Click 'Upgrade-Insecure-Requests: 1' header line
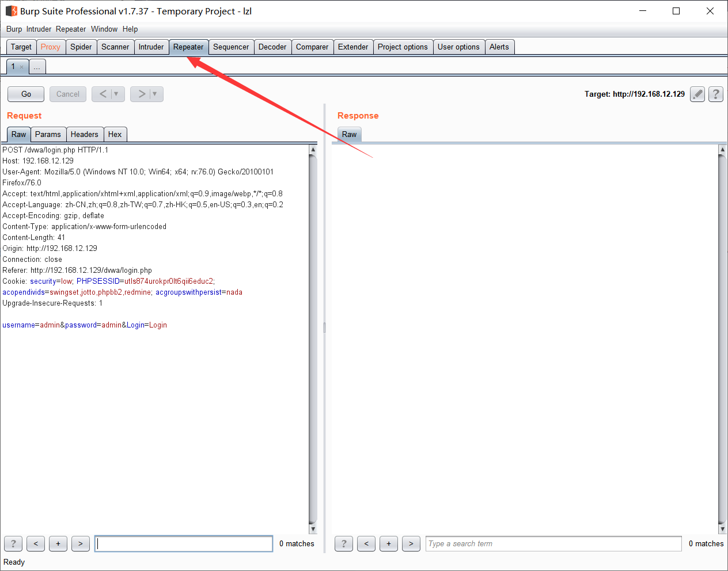 tap(52, 303)
